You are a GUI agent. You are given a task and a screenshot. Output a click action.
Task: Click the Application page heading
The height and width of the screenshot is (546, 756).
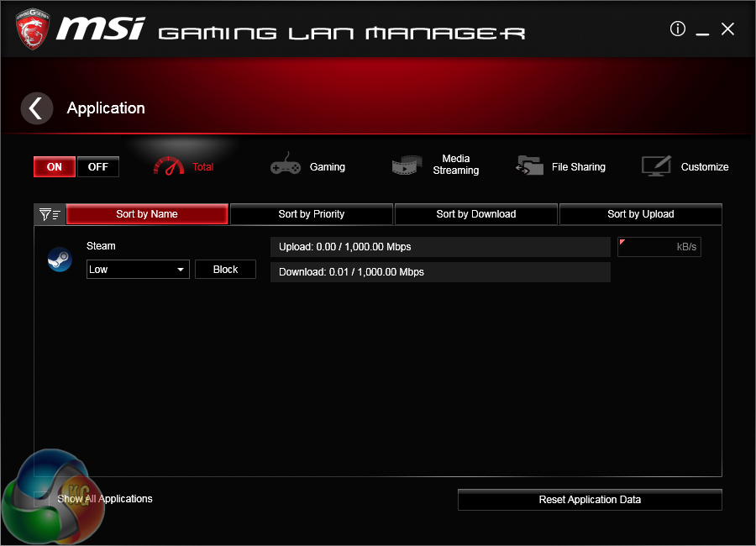click(106, 108)
